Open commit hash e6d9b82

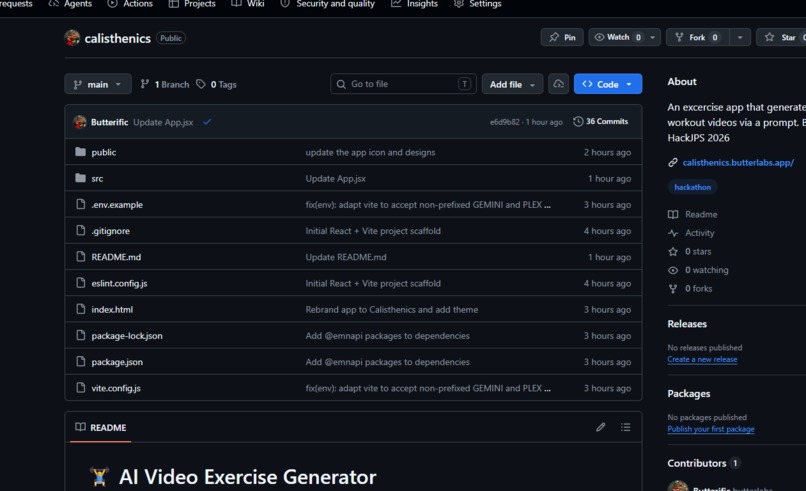click(504, 122)
